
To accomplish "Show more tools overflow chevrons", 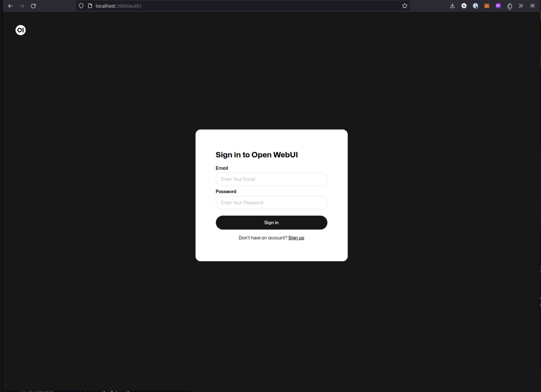I will 521,6.
